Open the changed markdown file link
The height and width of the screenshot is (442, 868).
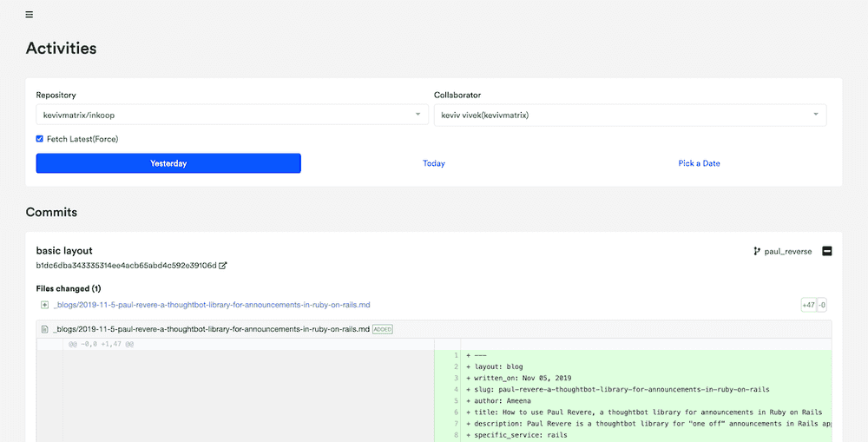(213, 305)
